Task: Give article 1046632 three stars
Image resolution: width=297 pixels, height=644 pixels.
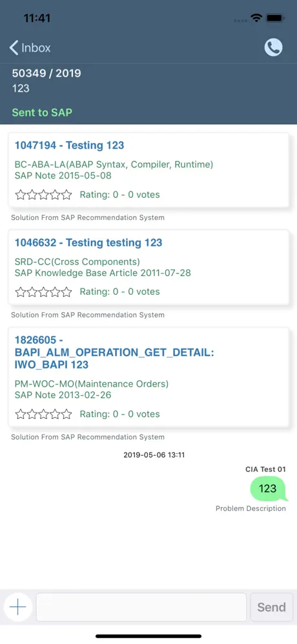Action: tap(43, 292)
